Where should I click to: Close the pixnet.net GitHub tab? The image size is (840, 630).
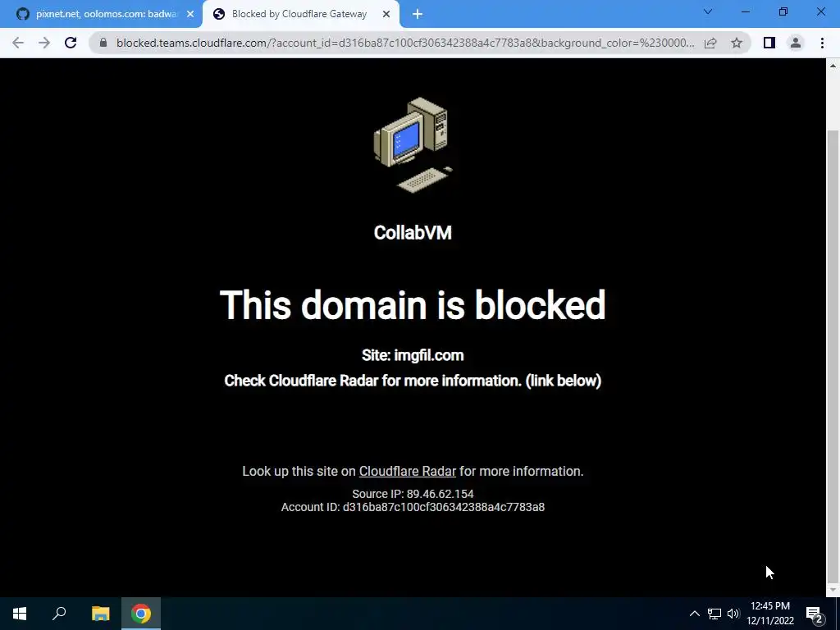tap(190, 15)
